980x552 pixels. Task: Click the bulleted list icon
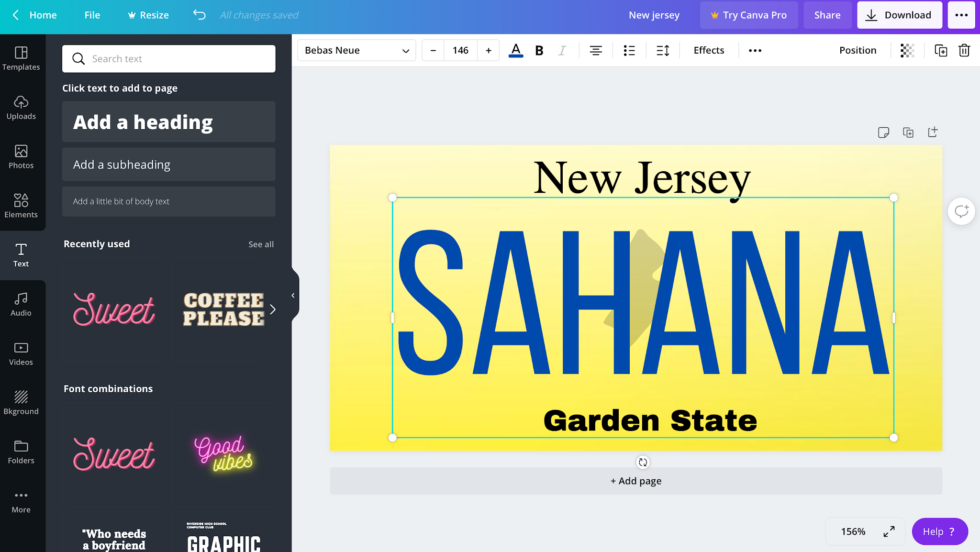click(x=629, y=50)
